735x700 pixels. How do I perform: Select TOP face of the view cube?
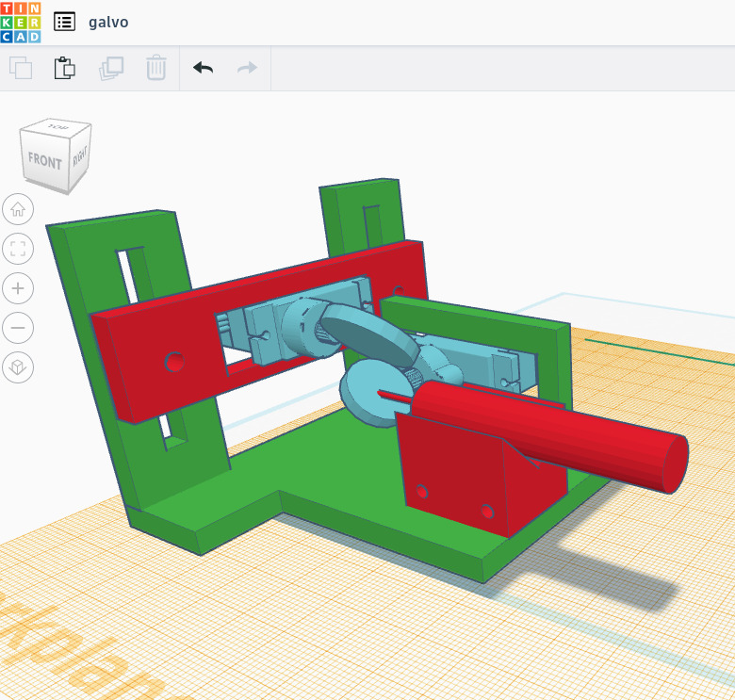(x=57, y=127)
